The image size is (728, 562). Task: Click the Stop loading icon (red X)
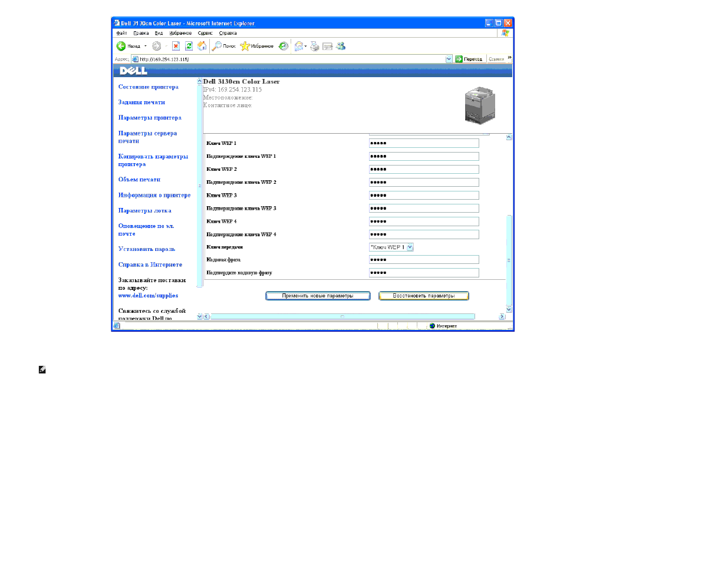[x=176, y=46]
